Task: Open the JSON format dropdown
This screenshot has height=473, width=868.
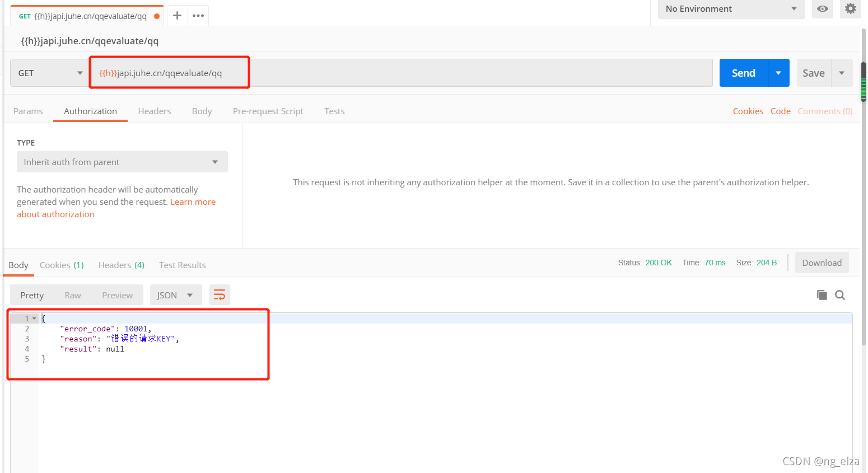Action: (x=175, y=295)
